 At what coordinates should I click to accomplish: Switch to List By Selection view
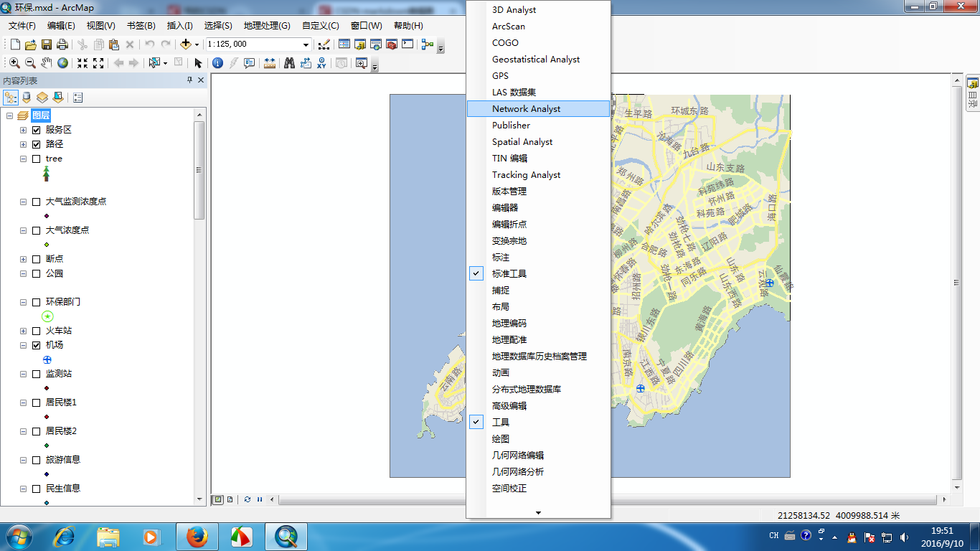coord(58,98)
